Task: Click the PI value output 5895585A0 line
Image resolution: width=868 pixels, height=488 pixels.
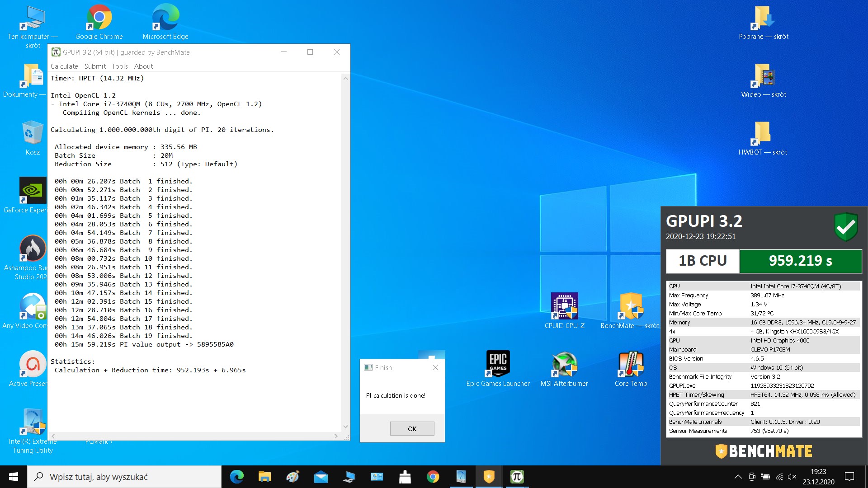Action: tap(144, 344)
